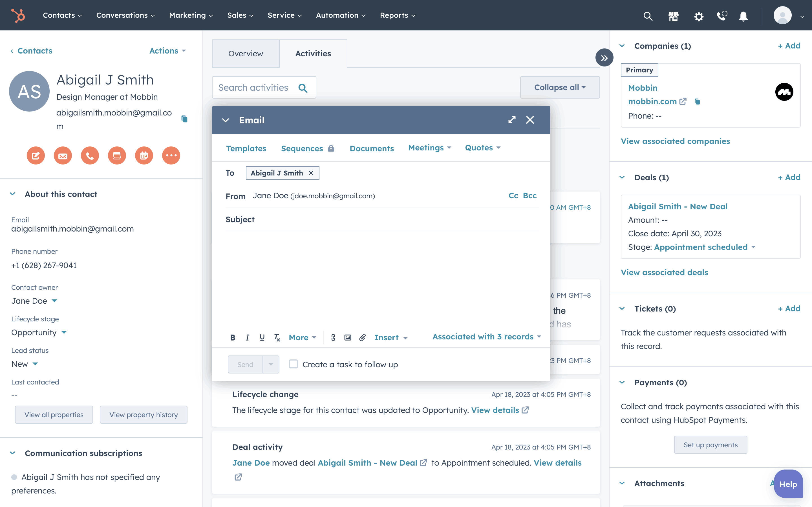Expand email composer to full screen
Screen dimensions: 812x507
(512, 120)
